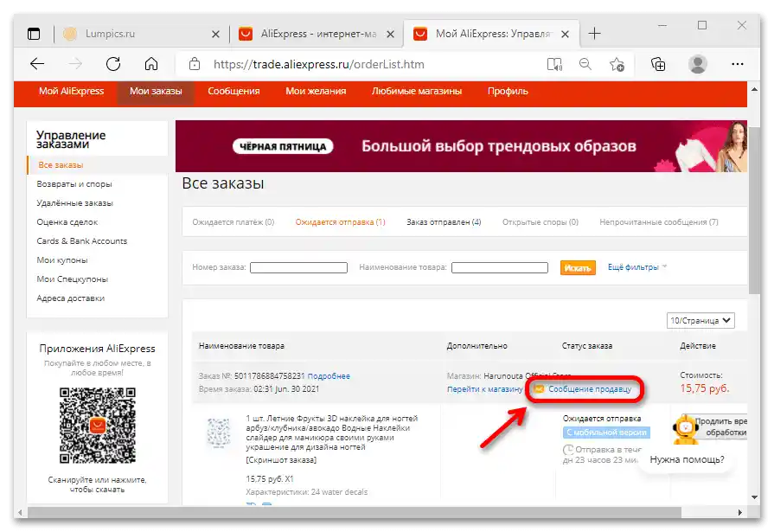The height and width of the screenshot is (532, 774).
Task: Click the scroll-right arrow at bottom
Action: [x=739, y=513]
